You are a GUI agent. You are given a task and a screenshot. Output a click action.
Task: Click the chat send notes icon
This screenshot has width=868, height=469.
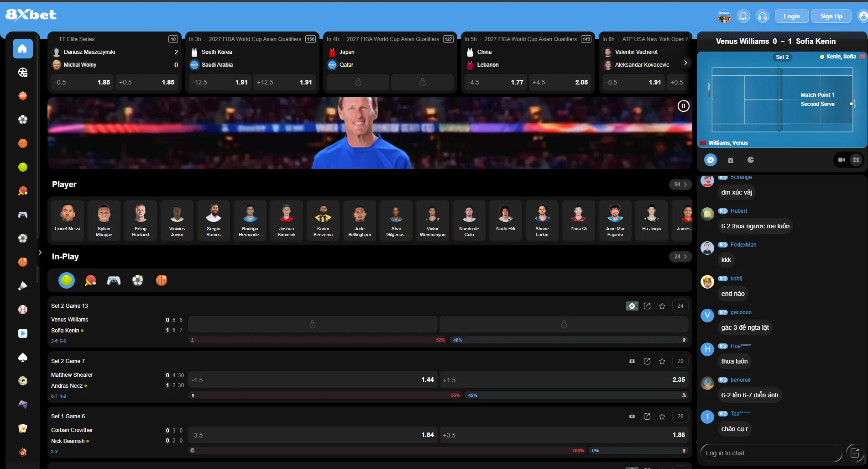855,453
